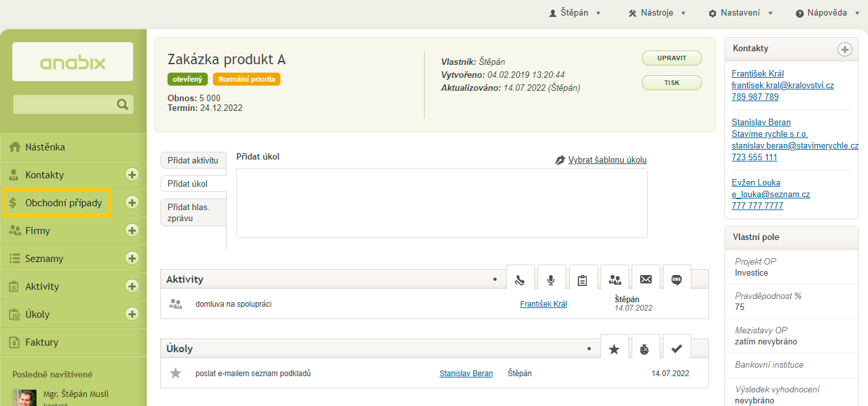
Task: Open Obchodní případy in the sidebar
Action: [x=63, y=203]
